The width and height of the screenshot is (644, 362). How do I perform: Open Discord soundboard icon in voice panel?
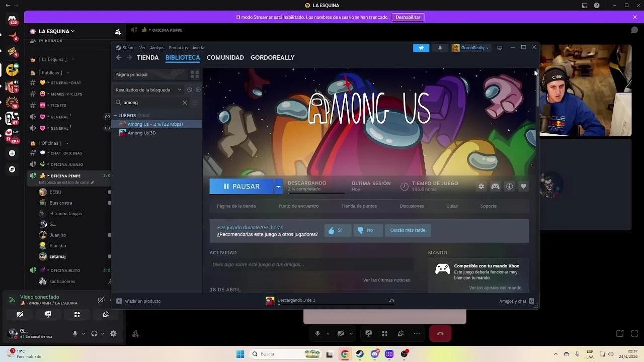(106, 314)
